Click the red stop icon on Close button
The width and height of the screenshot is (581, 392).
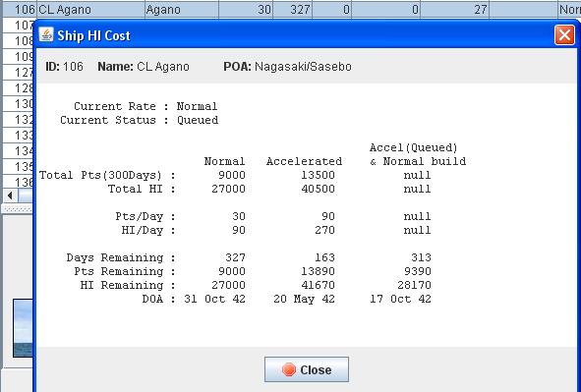(289, 369)
